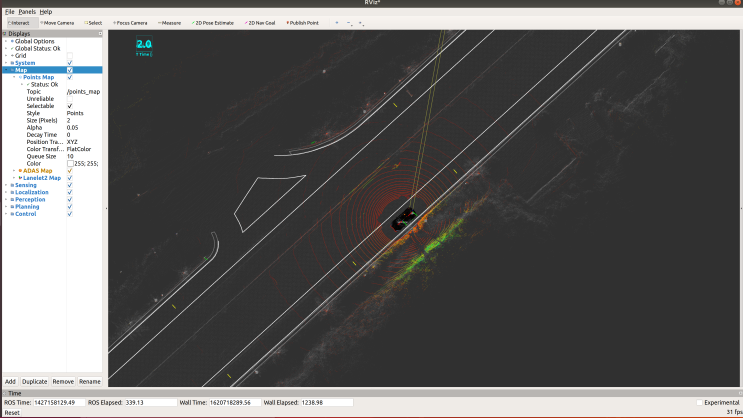Click the Localization group folder icon
The image size is (743, 418).
coord(12,192)
